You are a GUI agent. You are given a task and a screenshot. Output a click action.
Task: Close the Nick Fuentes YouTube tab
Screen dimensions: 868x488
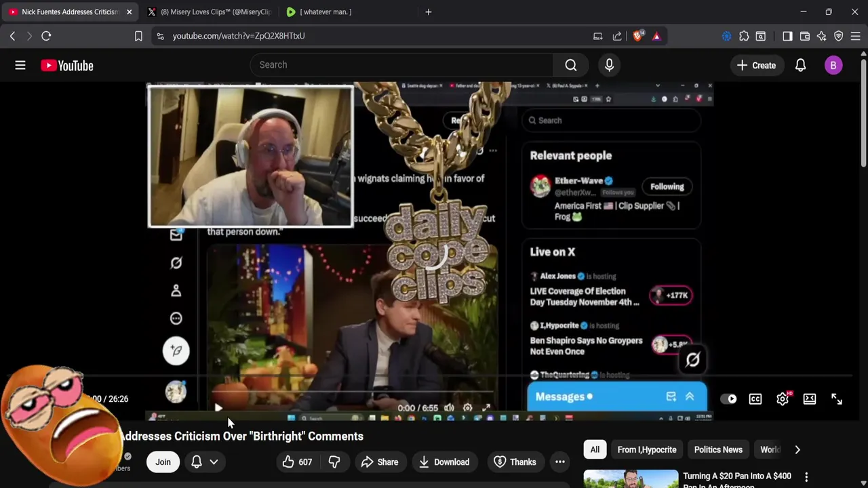point(129,12)
